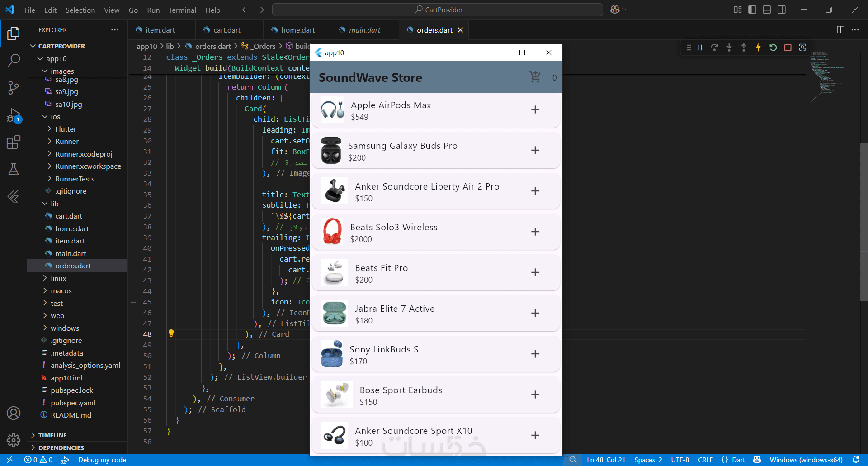Split the editor right
This screenshot has width=868, height=466.
(x=840, y=30)
